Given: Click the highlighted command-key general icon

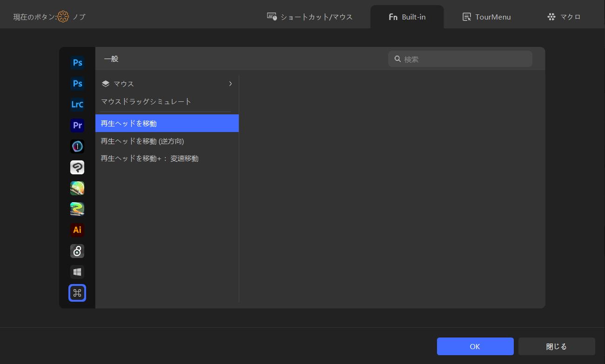Looking at the screenshot, I should [x=77, y=293].
